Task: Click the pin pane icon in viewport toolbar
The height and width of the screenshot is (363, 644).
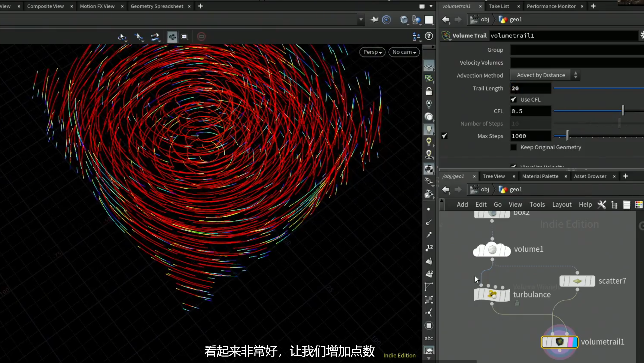Action: tap(374, 20)
